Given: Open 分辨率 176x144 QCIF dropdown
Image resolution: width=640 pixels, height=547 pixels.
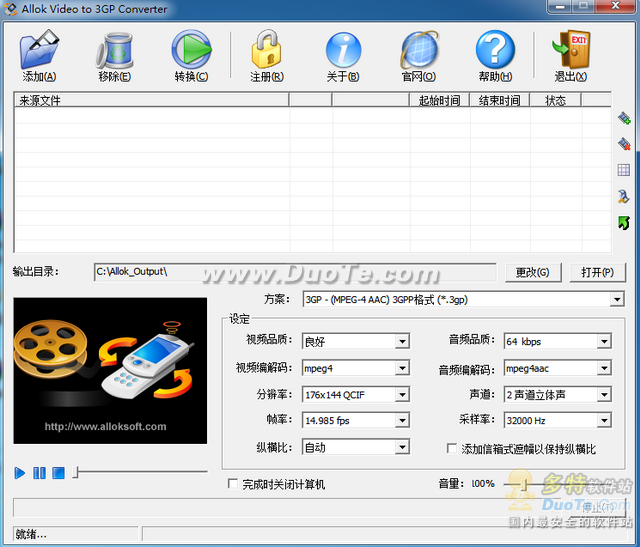Looking at the screenshot, I should point(402,395).
